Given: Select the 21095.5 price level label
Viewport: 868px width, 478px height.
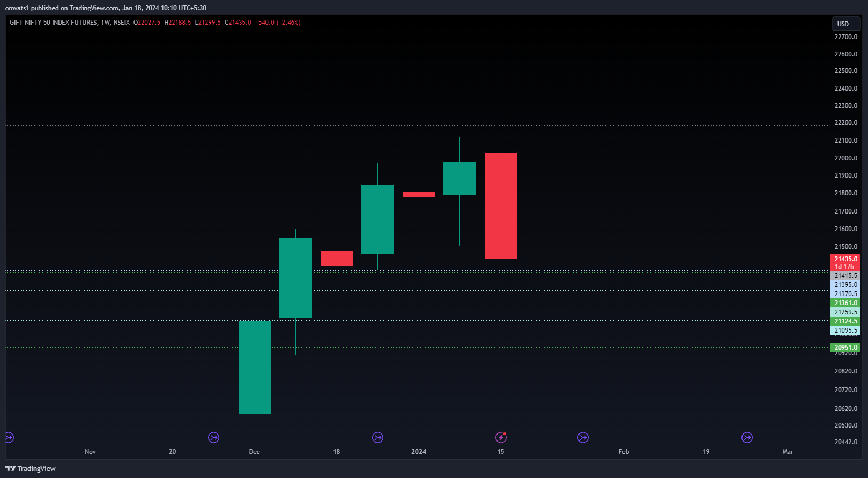Looking at the screenshot, I should (845, 330).
